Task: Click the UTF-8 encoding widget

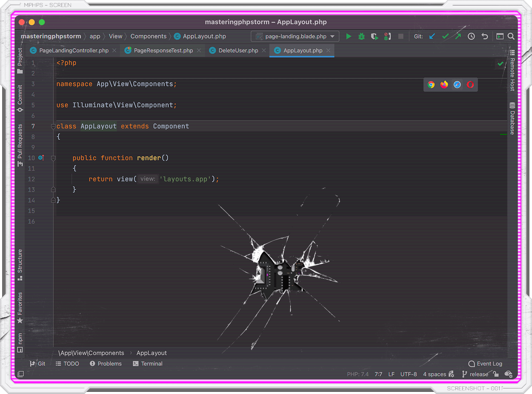Action: coord(409,374)
